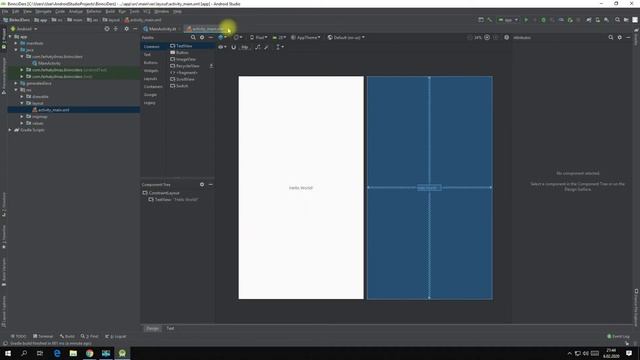Set default margins 8dp button
This screenshot has width=640, height=360.
(244, 47)
